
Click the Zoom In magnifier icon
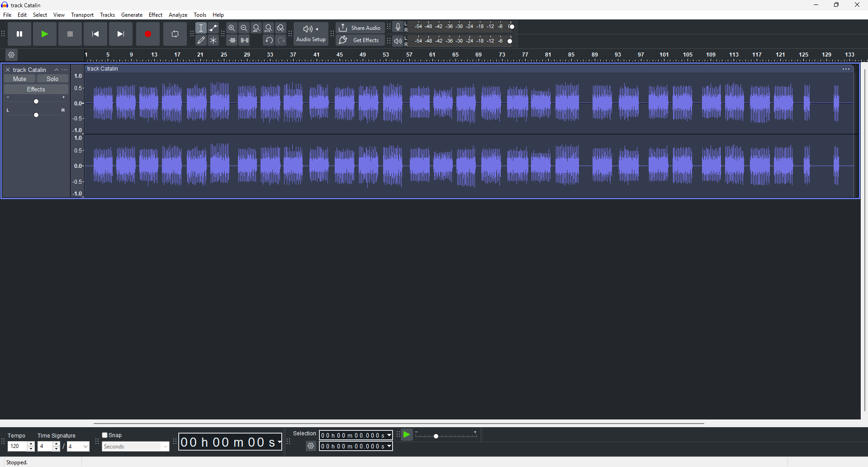pyautogui.click(x=232, y=28)
